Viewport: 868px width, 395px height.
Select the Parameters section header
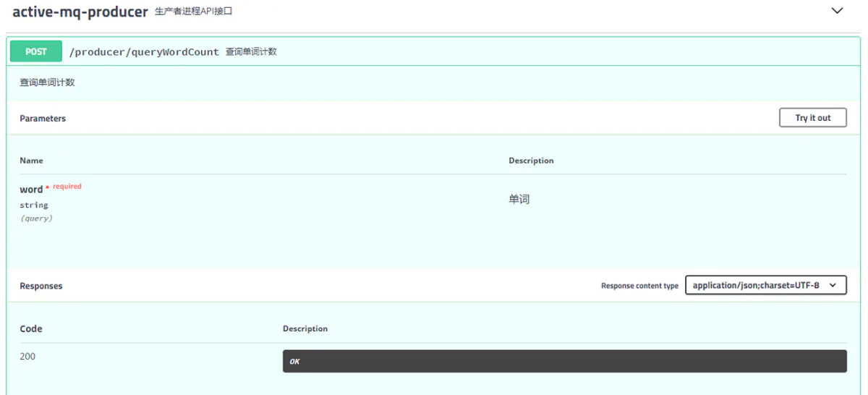[x=43, y=118]
